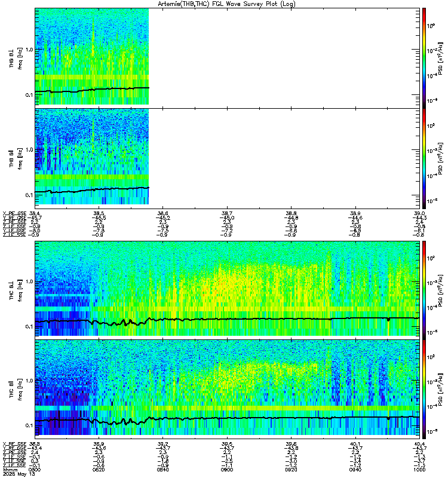Screen dimensions: 448x478
Task: Click the '0820' time label
Action: [99, 470]
